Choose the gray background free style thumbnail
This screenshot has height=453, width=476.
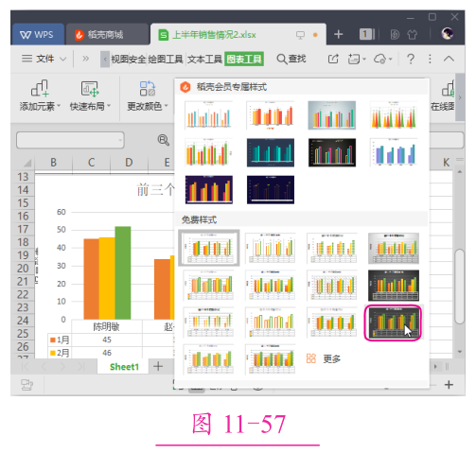394,248
